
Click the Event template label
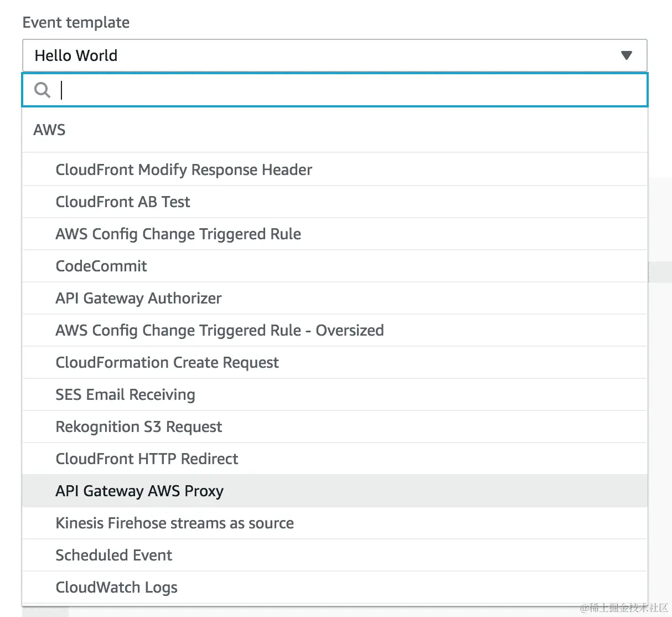[76, 22]
